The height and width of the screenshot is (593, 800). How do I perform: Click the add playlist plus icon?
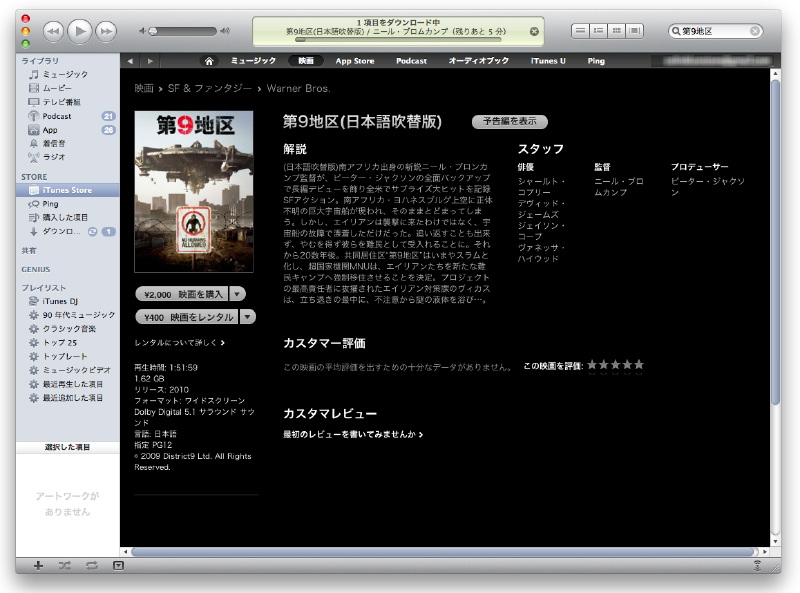[x=38, y=565]
